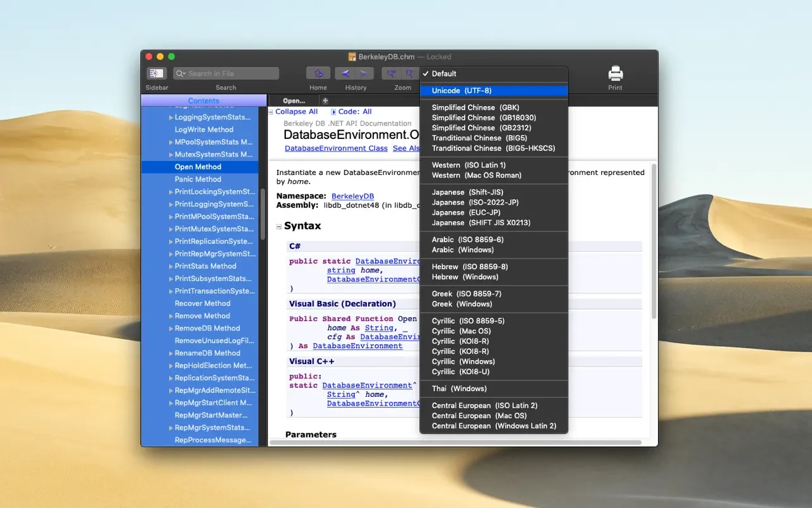Screen dimensions: 812x508
Task: Expand PrintStats Method disclosure triangle
Action: click(170, 267)
